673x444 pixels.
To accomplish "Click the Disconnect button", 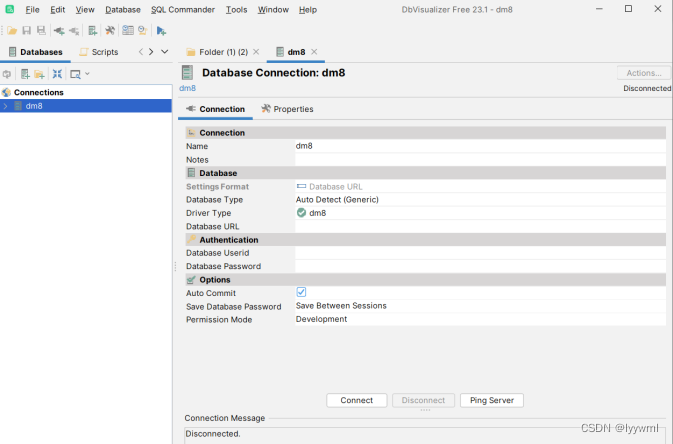I will [423, 400].
